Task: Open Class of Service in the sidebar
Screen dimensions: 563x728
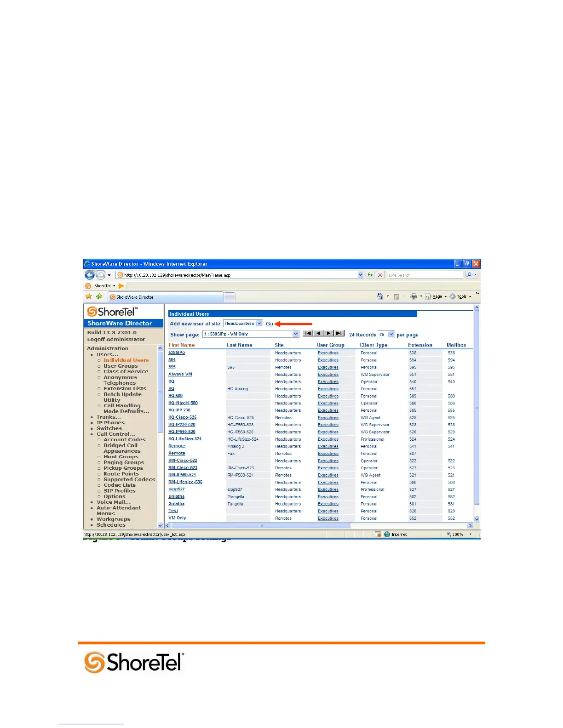Action: click(126, 371)
